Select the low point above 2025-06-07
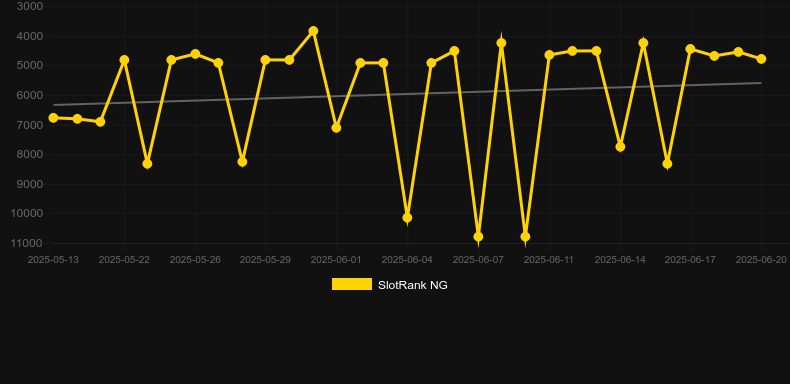This screenshot has width=790, height=384. click(478, 236)
